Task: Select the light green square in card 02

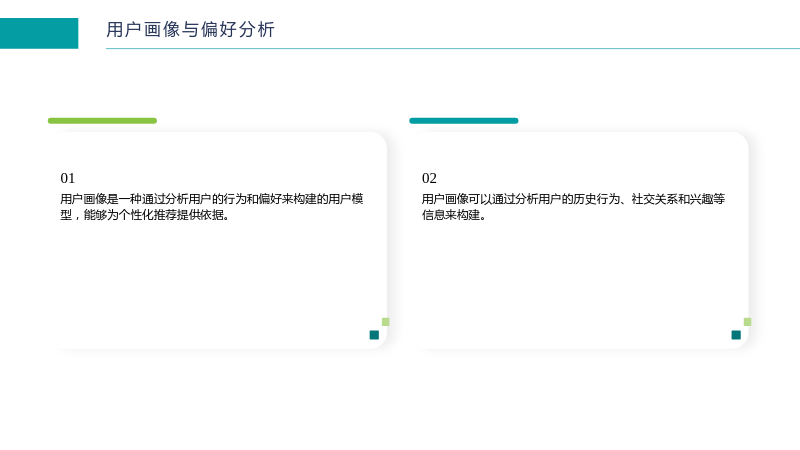Action: click(x=747, y=321)
